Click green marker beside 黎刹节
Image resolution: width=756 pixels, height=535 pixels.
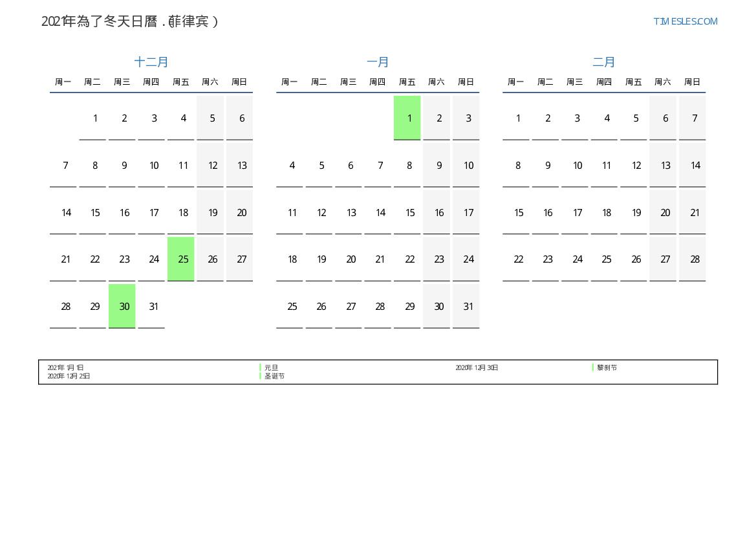tap(592, 367)
